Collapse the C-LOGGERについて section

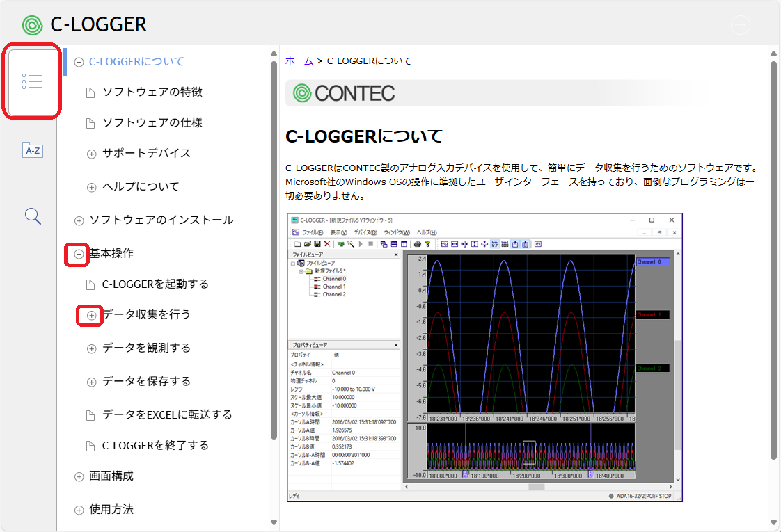[79, 62]
